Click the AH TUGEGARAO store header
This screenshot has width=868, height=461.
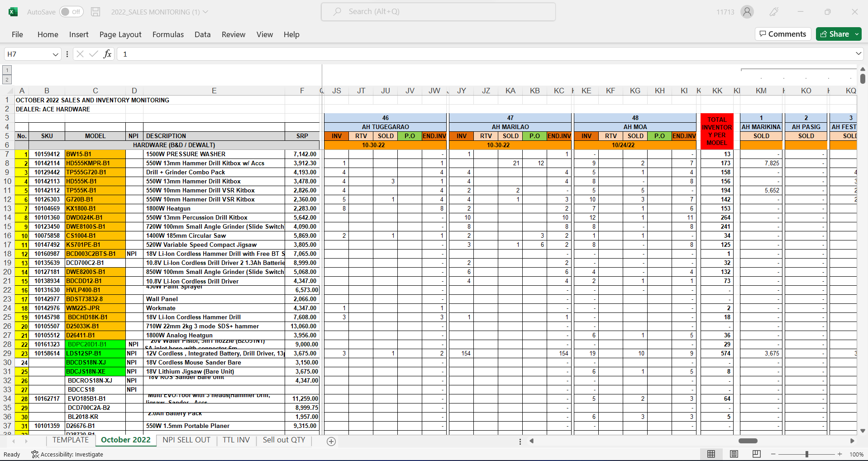coord(386,127)
